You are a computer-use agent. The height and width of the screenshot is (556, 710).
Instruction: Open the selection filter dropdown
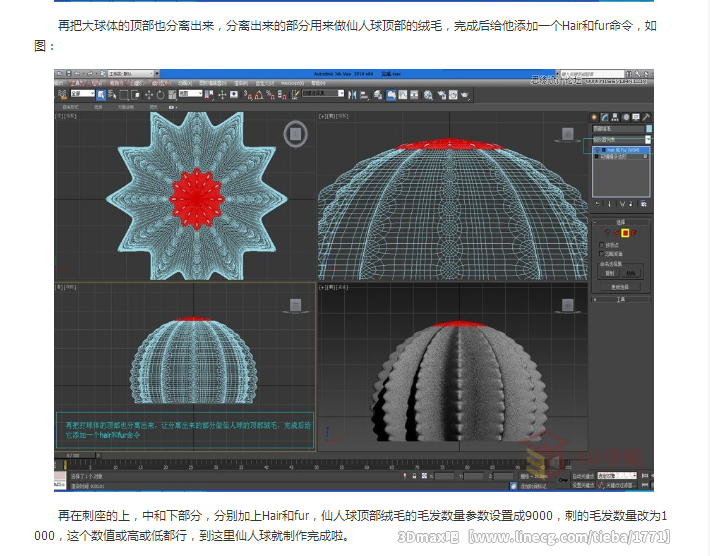[82, 94]
